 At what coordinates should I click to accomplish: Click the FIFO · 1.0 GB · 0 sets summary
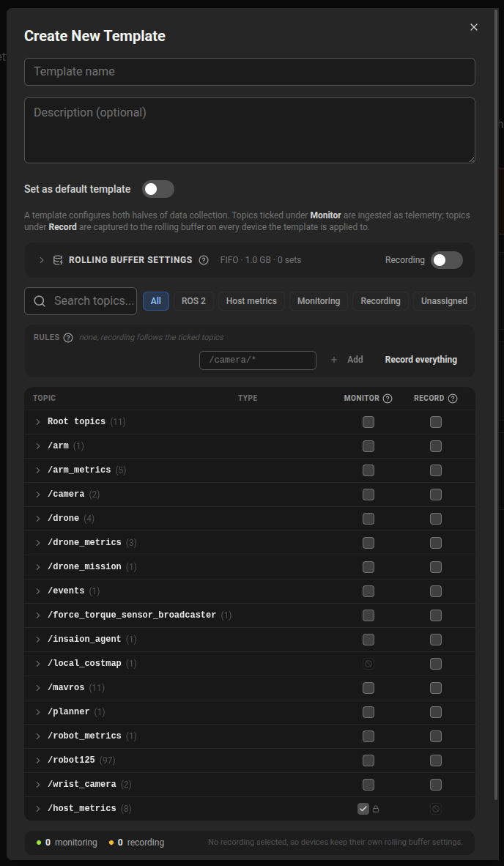[261, 260]
